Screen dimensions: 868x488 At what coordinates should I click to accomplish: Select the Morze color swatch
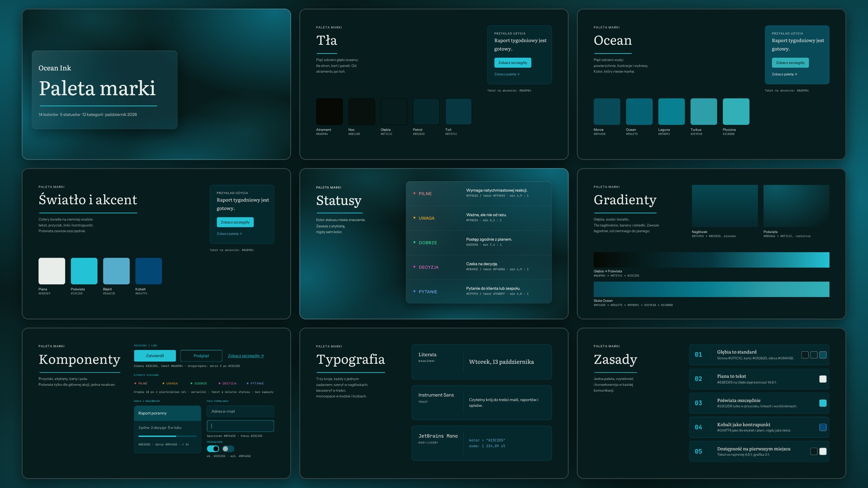(607, 111)
